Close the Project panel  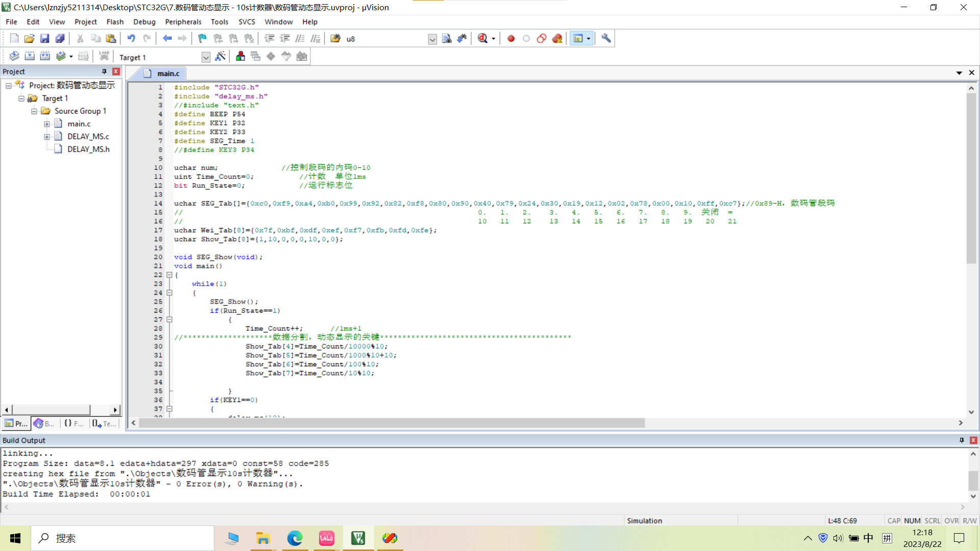pos(116,71)
